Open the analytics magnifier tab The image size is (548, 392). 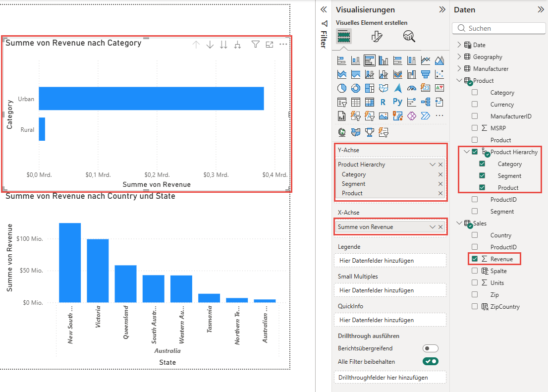[x=409, y=36]
